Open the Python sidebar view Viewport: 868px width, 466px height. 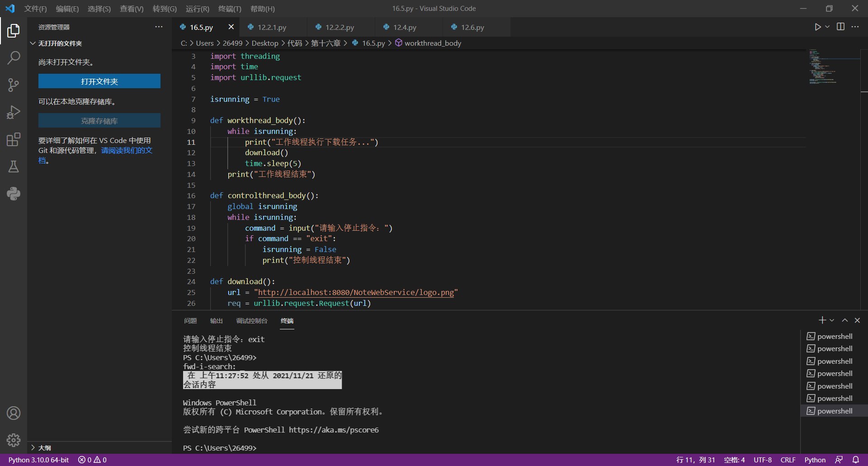14,194
